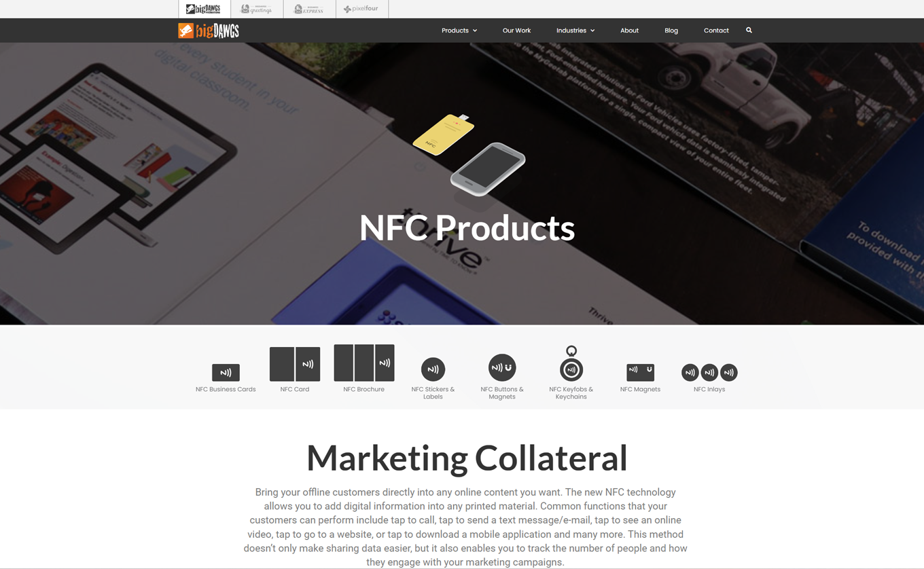Click the bigDAWGS logo in navbar

tap(209, 31)
